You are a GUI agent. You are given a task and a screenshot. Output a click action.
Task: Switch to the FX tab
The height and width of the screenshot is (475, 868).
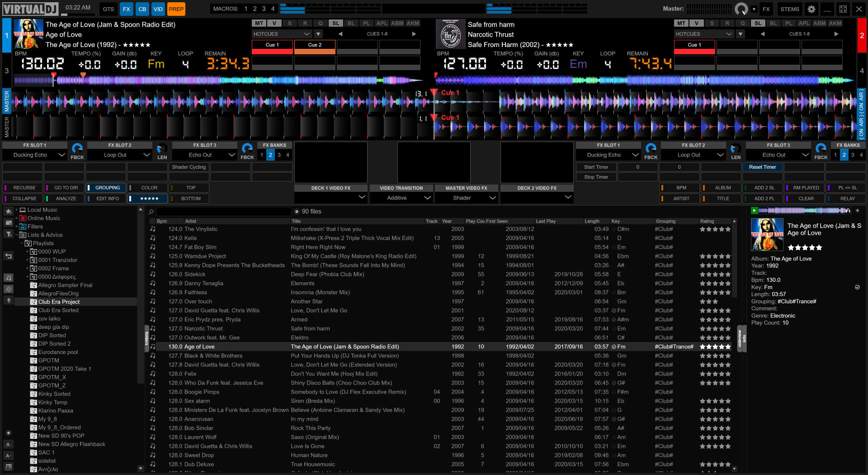(127, 9)
